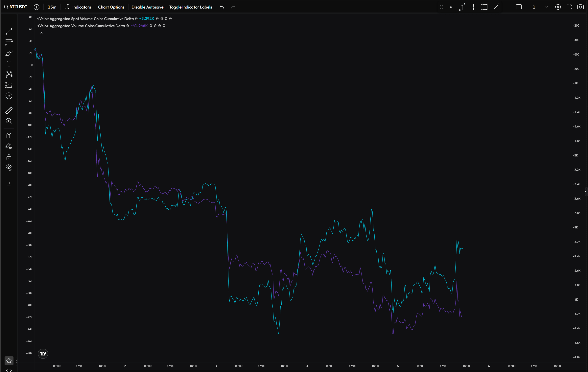The width and height of the screenshot is (588, 372).
Task: Toggle hide all drawings eye icon
Action: point(9,168)
